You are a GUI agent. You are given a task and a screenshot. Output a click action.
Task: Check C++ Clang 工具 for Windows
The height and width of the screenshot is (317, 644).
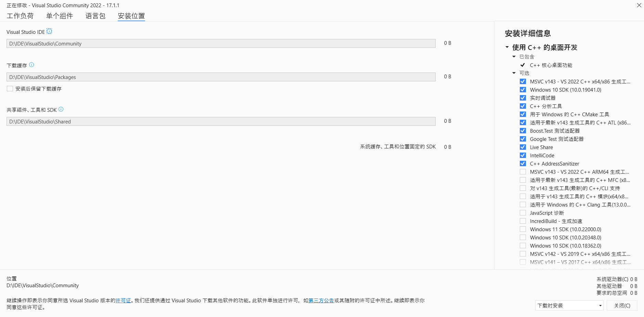(523, 204)
